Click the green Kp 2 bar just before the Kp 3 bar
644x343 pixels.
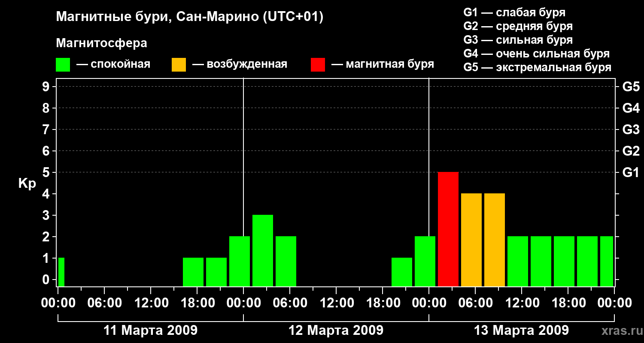click(x=240, y=261)
